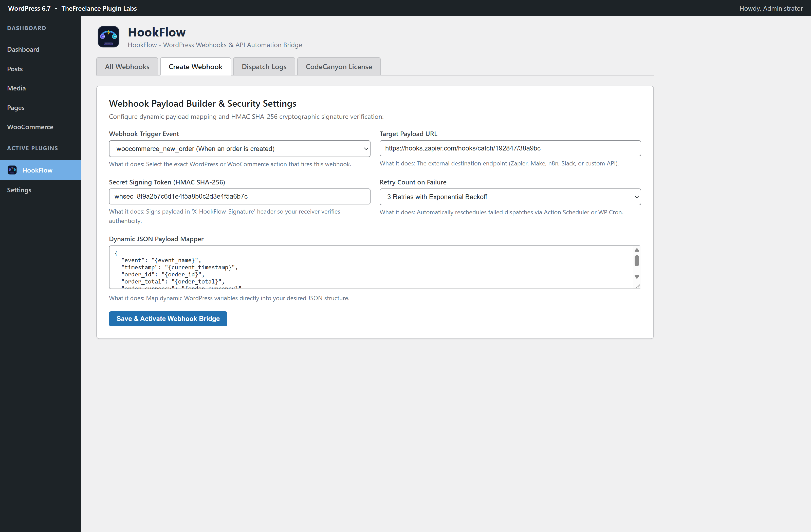Click the payload mapper scrollbar thumb
This screenshot has width=811, height=532.
coord(637,260)
